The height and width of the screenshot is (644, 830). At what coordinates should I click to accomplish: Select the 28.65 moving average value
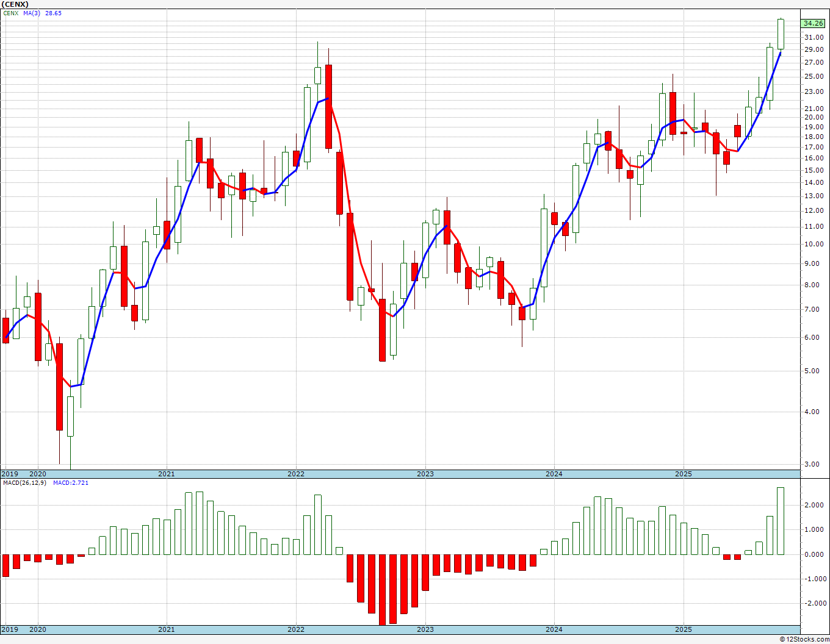pyautogui.click(x=53, y=13)
